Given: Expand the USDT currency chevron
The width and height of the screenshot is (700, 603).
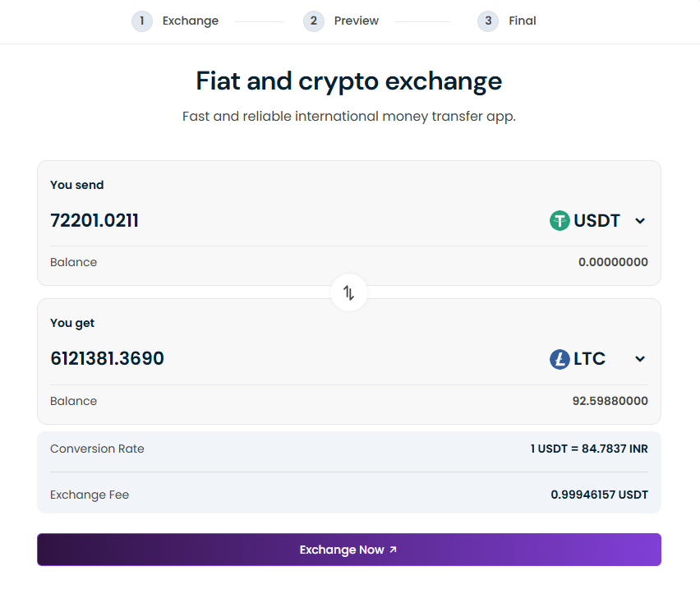Looking at the screenshot, I should click(x=641, y=221).
